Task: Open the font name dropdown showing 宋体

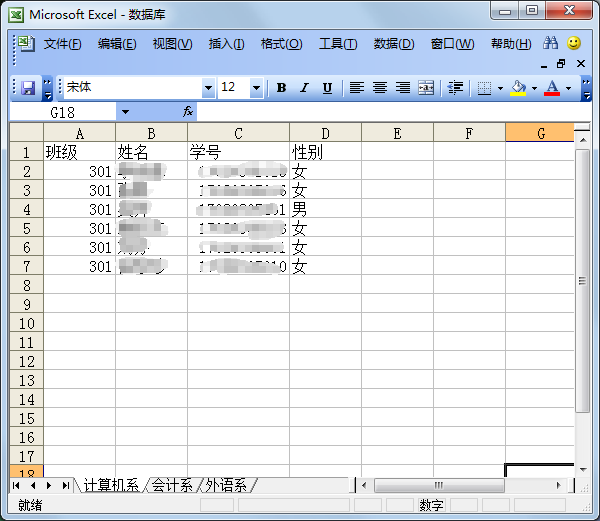Action: [208, 88]
